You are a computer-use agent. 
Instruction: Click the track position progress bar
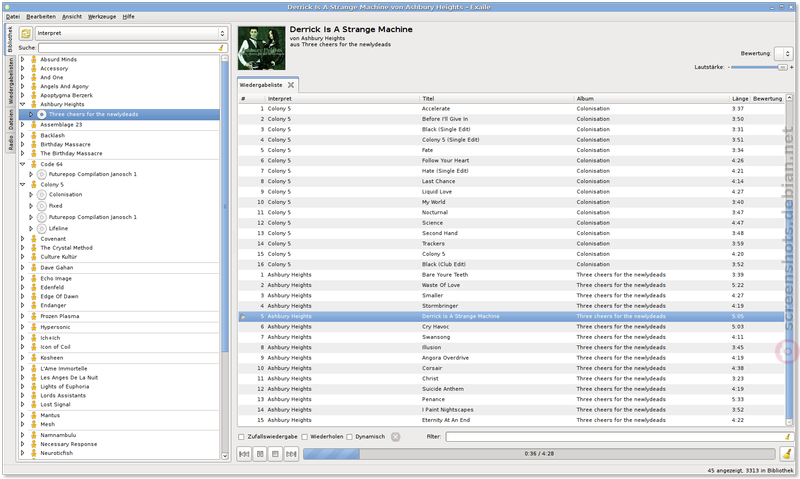tap(539, 453)
